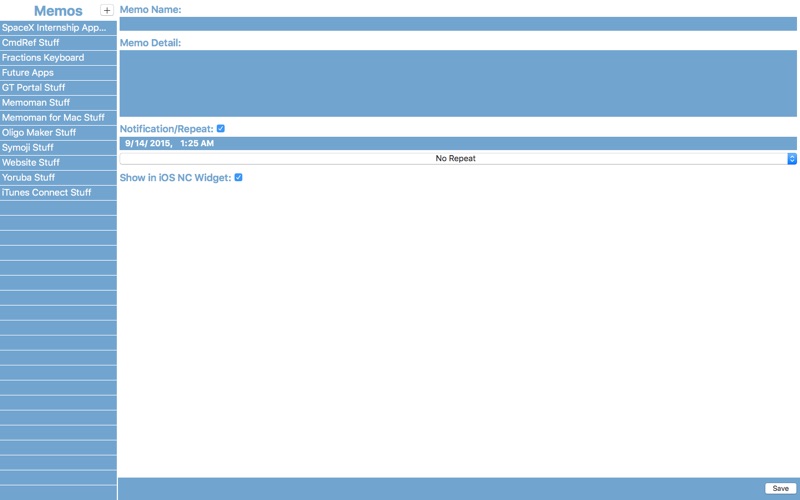This screenshot has width=800, height=500.
Task: Select the Oligo Maker Stuff memo
Action: click(x=58, y=133)
